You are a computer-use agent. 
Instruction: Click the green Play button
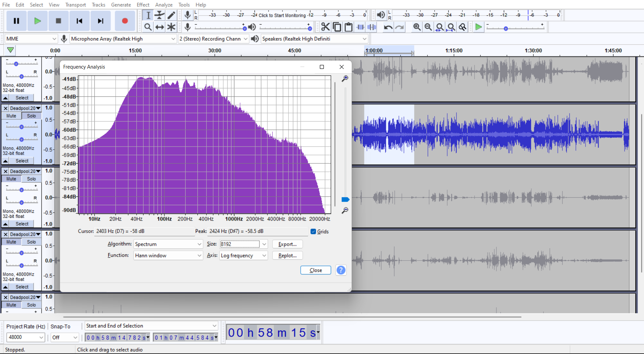[x=37, y=21]
